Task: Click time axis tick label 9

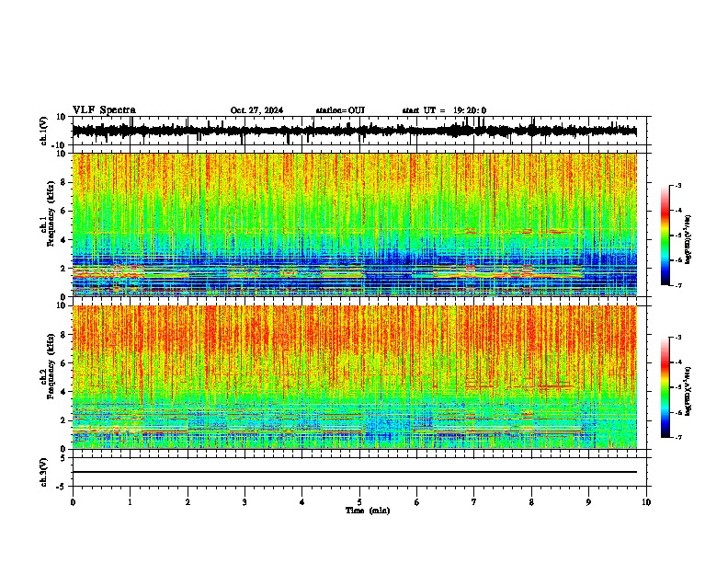Action: pyautogui.click(x=589, y=502)
